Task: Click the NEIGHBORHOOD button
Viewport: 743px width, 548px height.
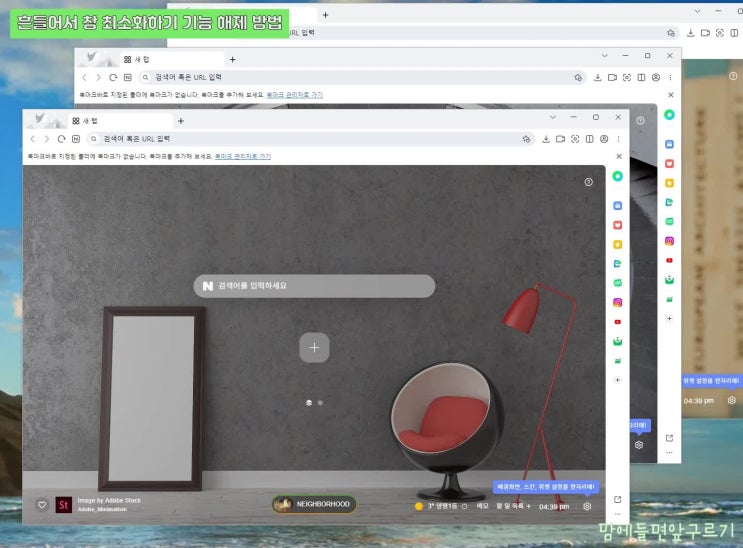Action: pos(315,504)
